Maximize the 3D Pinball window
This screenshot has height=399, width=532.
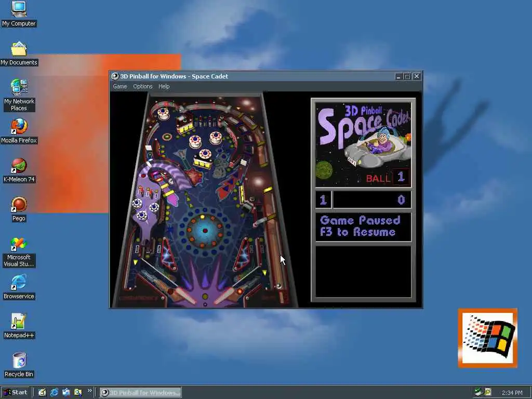coord(407,77)
